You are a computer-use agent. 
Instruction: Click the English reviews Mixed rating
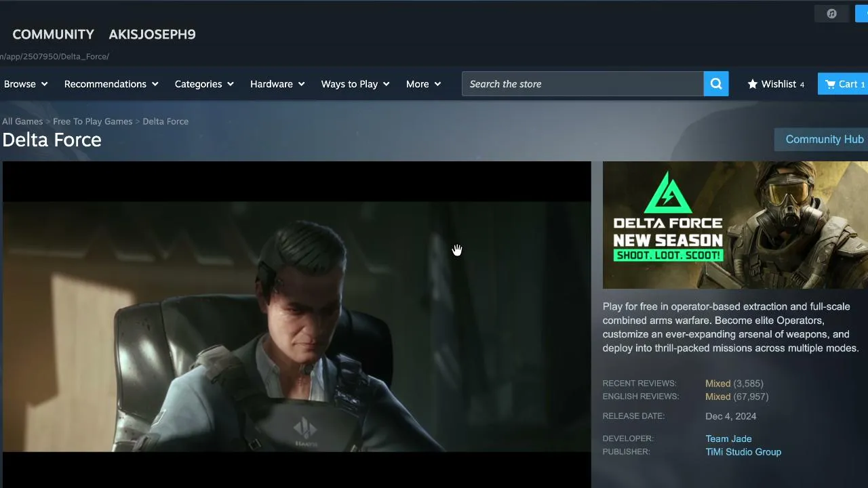[717, 396]
